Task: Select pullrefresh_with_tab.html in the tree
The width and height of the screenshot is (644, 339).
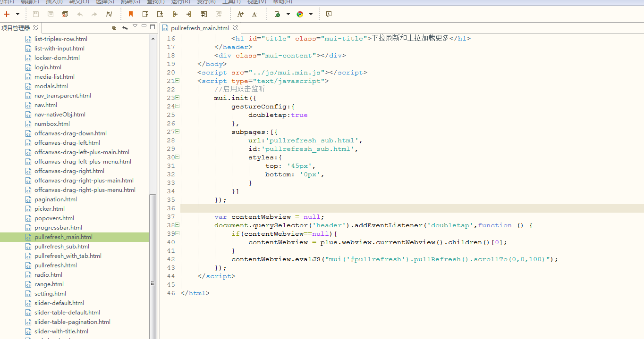Action: pos(68,256)
